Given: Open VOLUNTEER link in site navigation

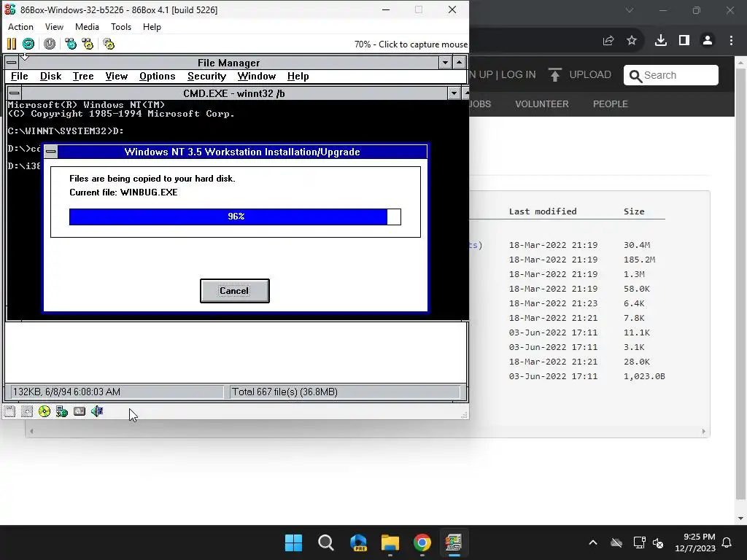Looking at the screenshot, I should [542, 104].
